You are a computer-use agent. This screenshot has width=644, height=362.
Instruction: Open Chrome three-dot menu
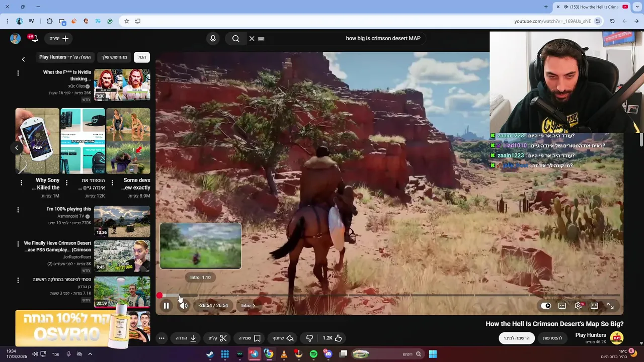click(x=7, y=21)
